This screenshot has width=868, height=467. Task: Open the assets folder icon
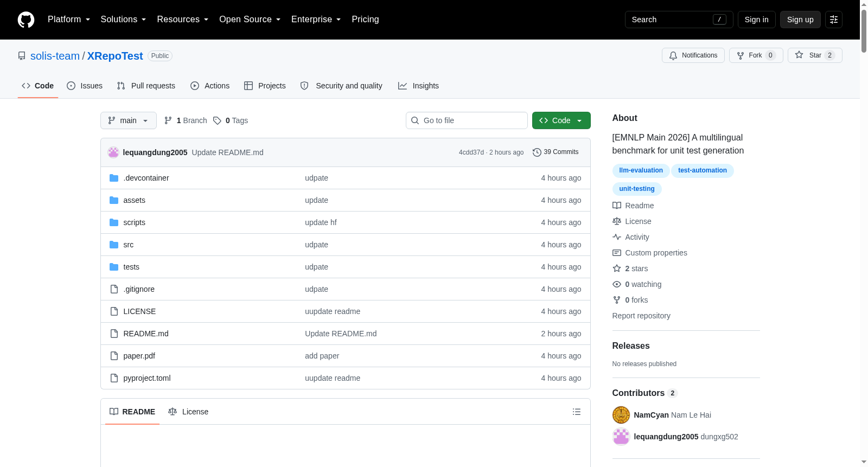114,200
